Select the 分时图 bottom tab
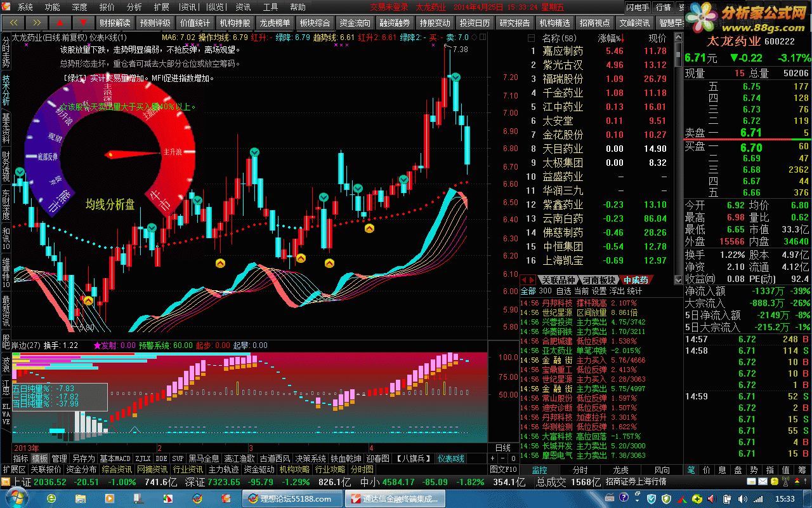This screenshot has height=508, width=812. point(362,469)
